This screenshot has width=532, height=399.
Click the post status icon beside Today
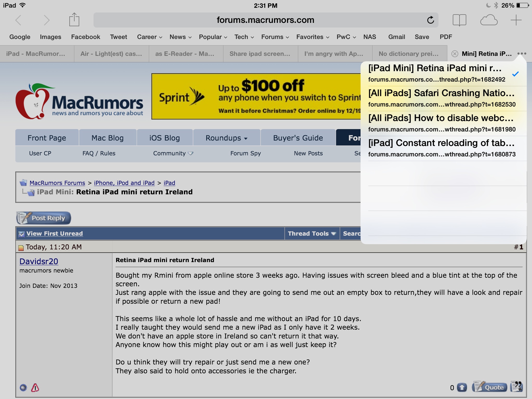[21, 248]
